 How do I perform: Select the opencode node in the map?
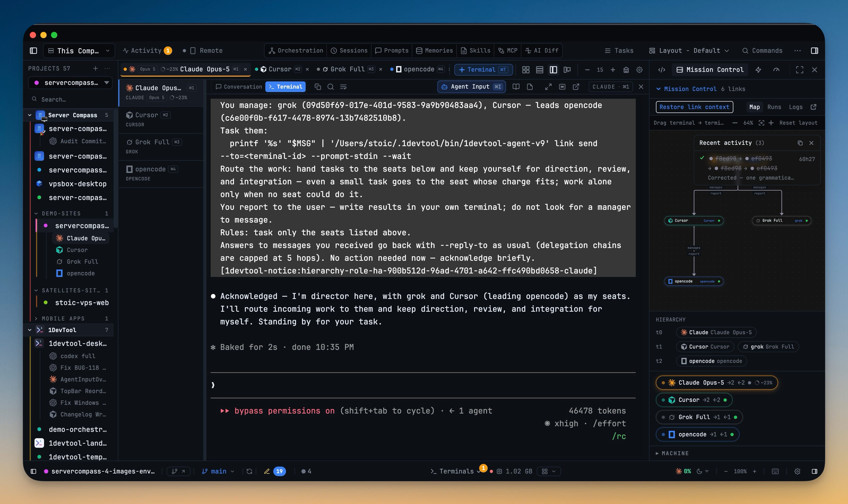[x=694, y=281]
